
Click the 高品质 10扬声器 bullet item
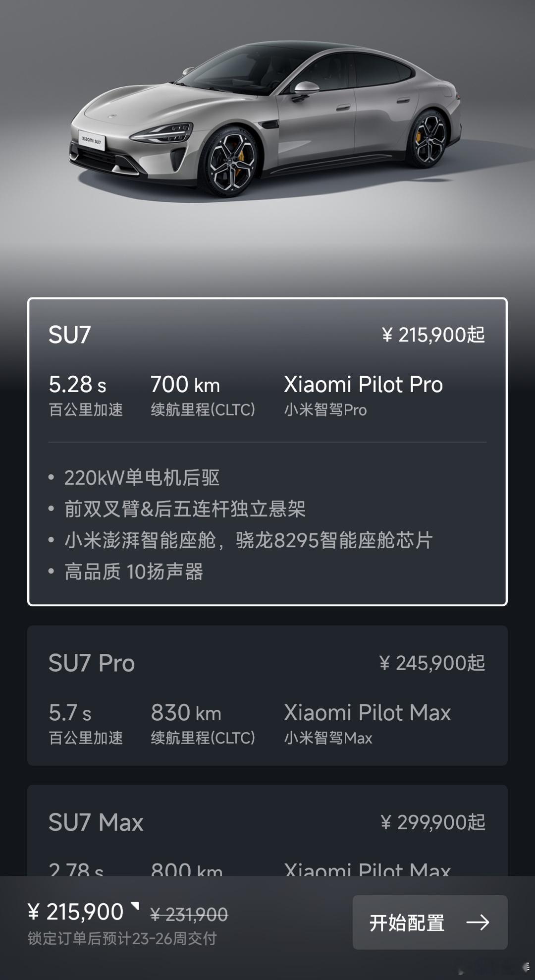pyautogui.click(x=134, y=572)
